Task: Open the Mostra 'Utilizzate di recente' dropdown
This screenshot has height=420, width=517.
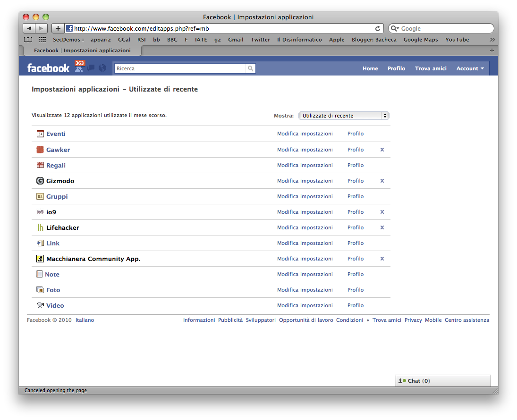Action: pos(344,116)
